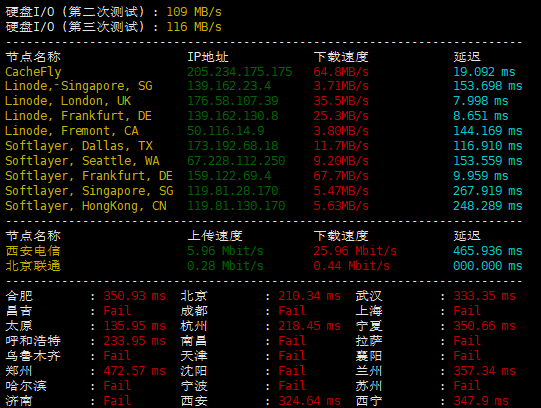Select the 64.8MB/s download speed
The image size is (541, 408).
coord(341,72)
